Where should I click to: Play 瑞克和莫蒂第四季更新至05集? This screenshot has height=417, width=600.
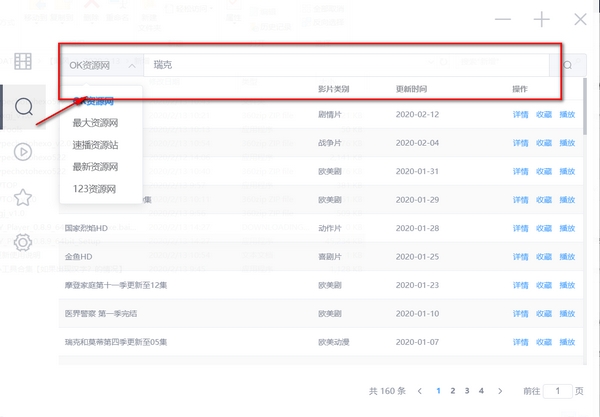(x=567, y=342)
